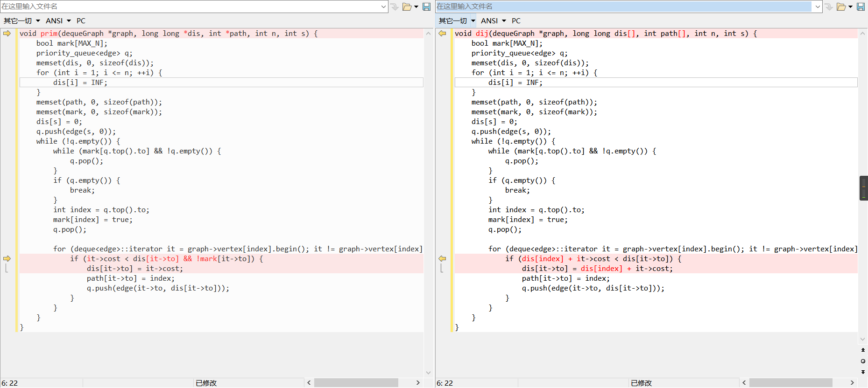Open left pane browse folder icon
Image resolution: width=868 pixels, height=388 pixels.
407,7
